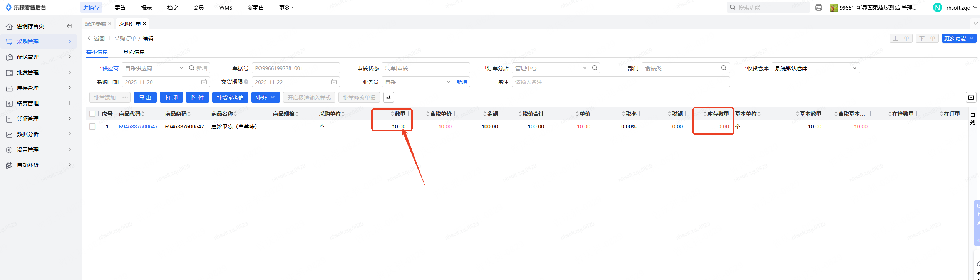The height and width of the screenshot is (280, 980).
Task: Open the 零售 top menu
Action: [120, 8]
